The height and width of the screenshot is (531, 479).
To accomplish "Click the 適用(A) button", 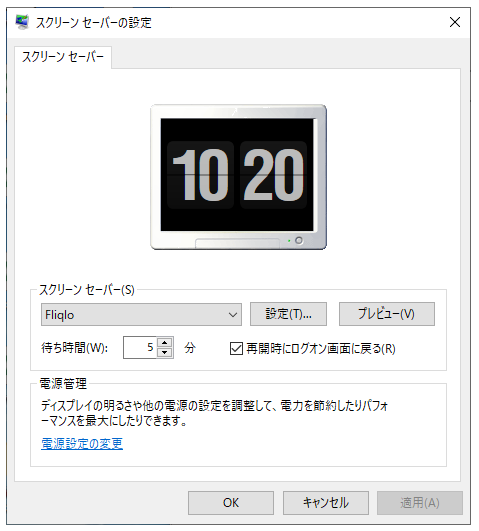I will coord(420,503).
